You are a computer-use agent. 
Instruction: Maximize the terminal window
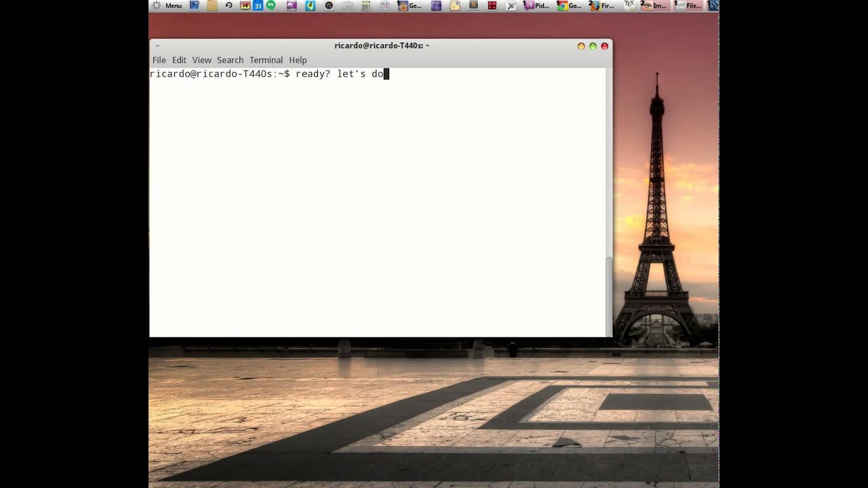pos(593,46)
